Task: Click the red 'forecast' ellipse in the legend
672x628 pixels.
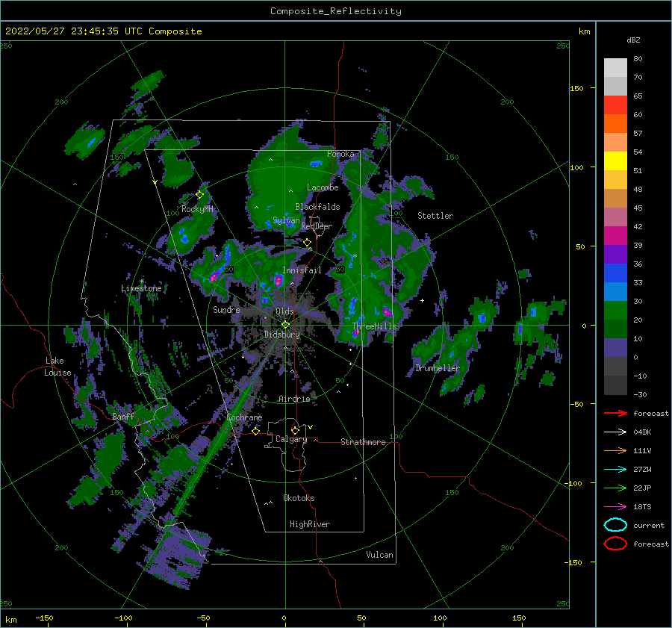Action: pyautogui.click(x=615, y=544)
